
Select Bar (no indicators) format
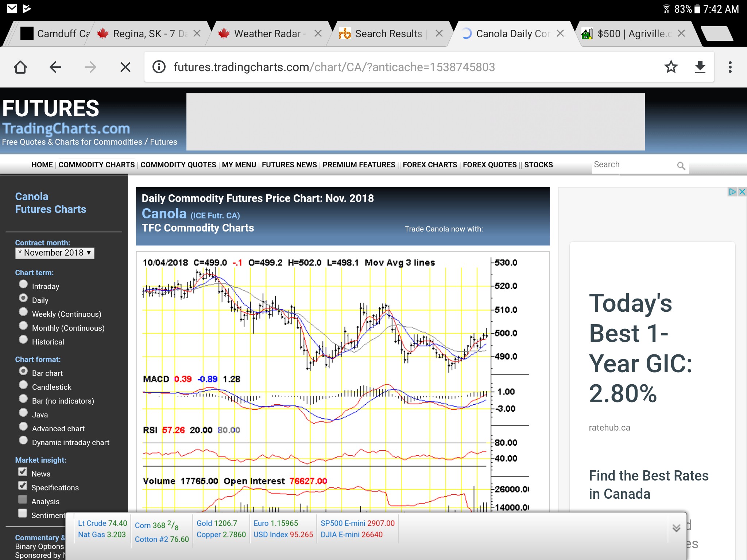(23, 398)
